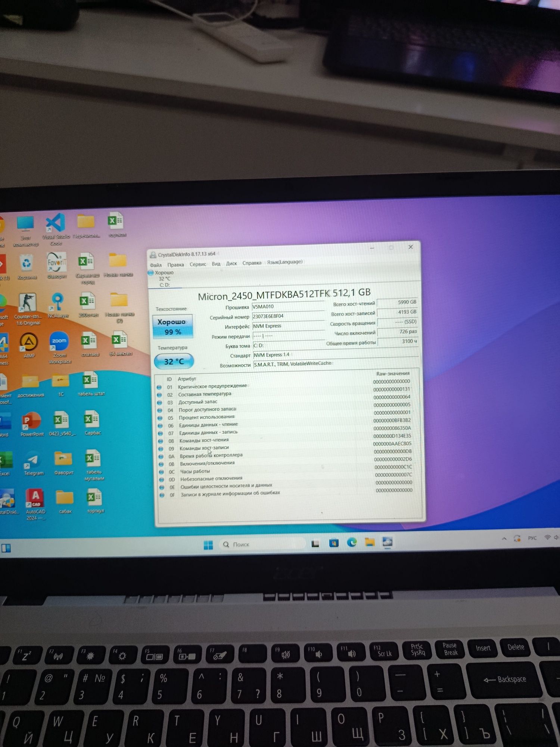Open the Вид menu
The image size is (560, 747).
[x=216, y=264]
